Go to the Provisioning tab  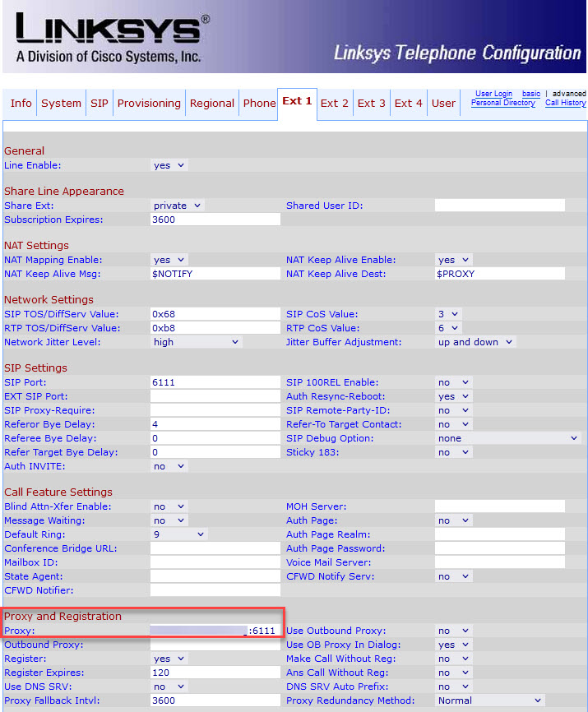coord(149,104)
